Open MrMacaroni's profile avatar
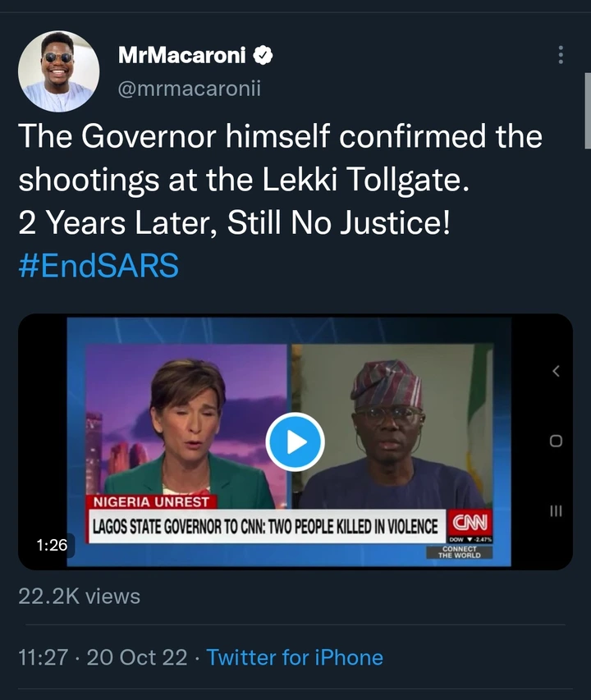This screenshot has height=700, width=591. 58,71
